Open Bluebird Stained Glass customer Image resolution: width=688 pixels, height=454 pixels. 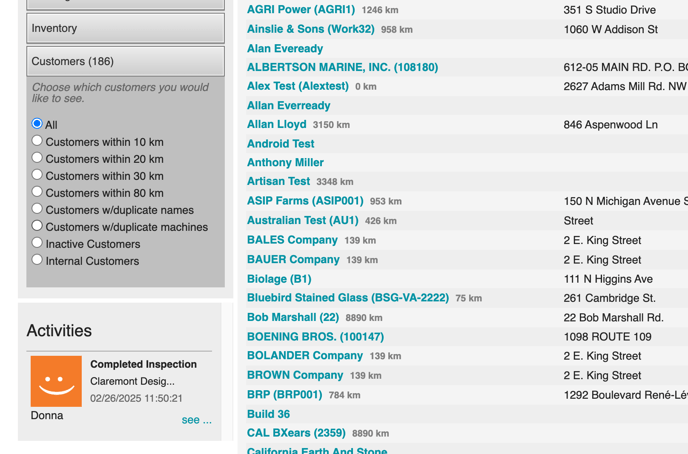[x=347, y=298]
